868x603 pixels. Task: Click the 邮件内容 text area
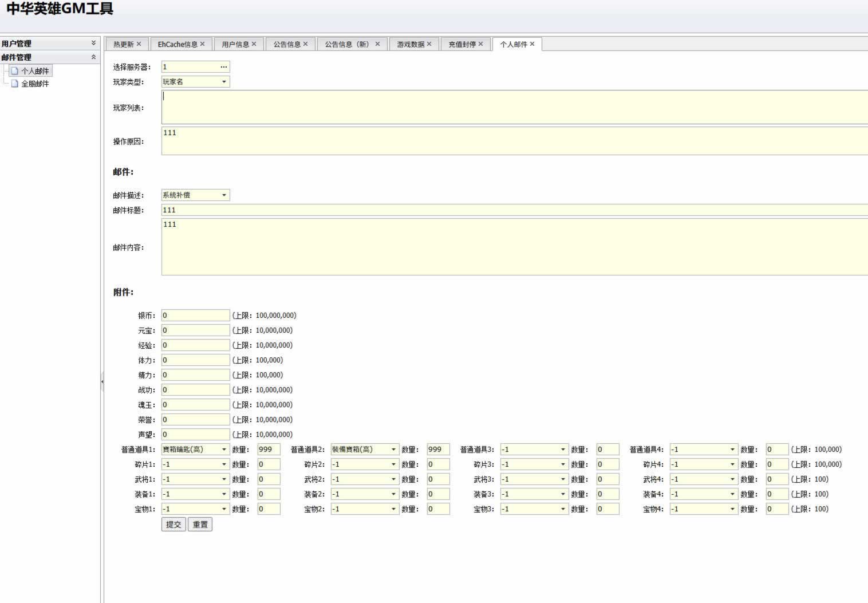(x=515, y=247)
